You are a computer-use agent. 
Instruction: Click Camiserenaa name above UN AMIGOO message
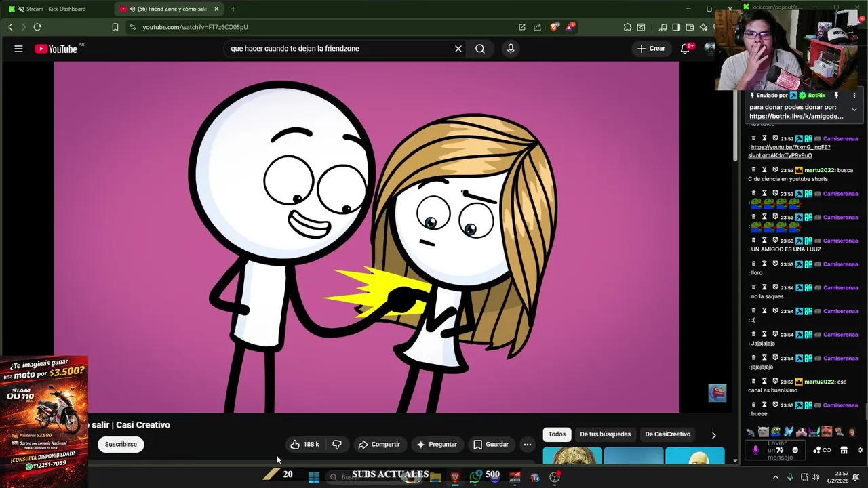pos(841,241)
